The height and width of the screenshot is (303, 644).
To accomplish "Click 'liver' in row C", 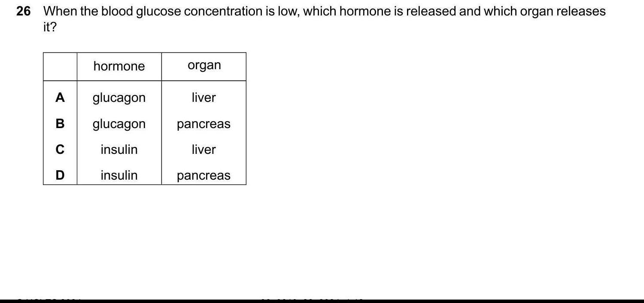I will click(x=204, y=150).
